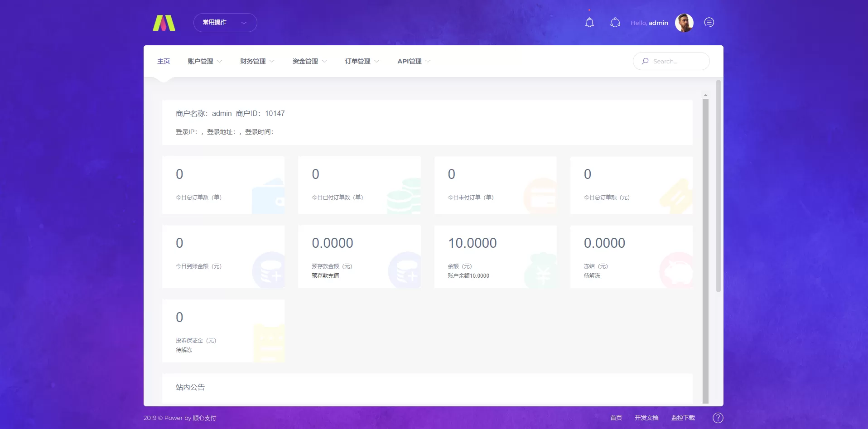Open the 开发文档 footer link
868x429 pixels.
646,418
